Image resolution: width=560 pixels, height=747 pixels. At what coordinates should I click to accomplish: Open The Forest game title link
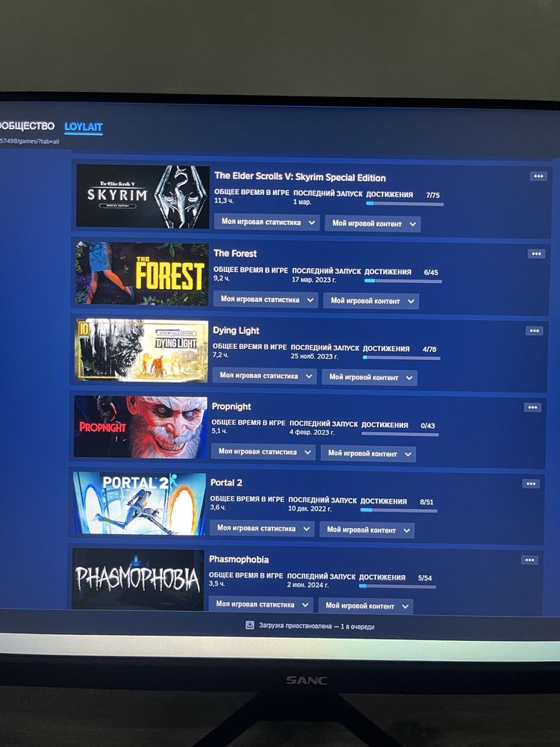pos(235,253)
